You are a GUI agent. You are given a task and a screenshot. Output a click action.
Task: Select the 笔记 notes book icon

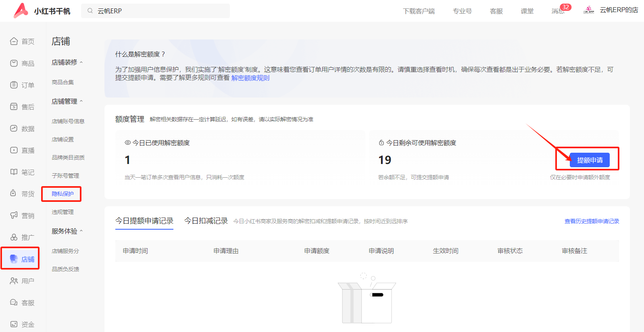tap(14, 172)
